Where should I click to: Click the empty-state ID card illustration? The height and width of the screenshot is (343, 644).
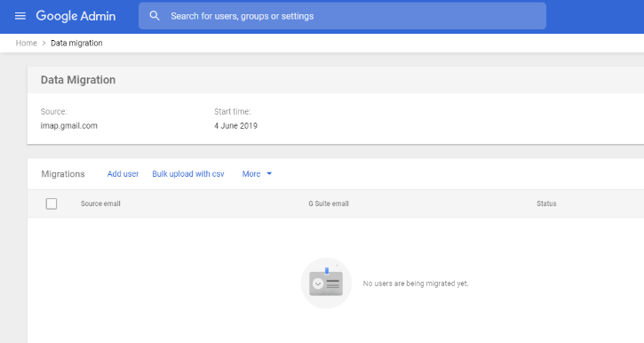pos(326,283)
